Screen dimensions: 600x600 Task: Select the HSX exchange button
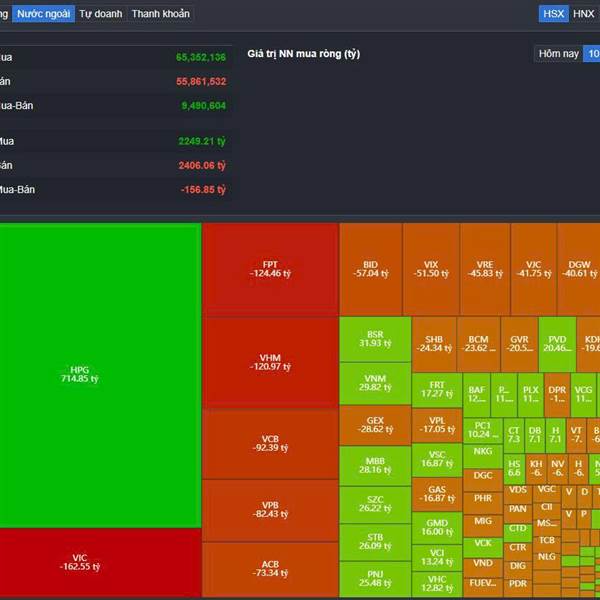click(x=553, y=14)
